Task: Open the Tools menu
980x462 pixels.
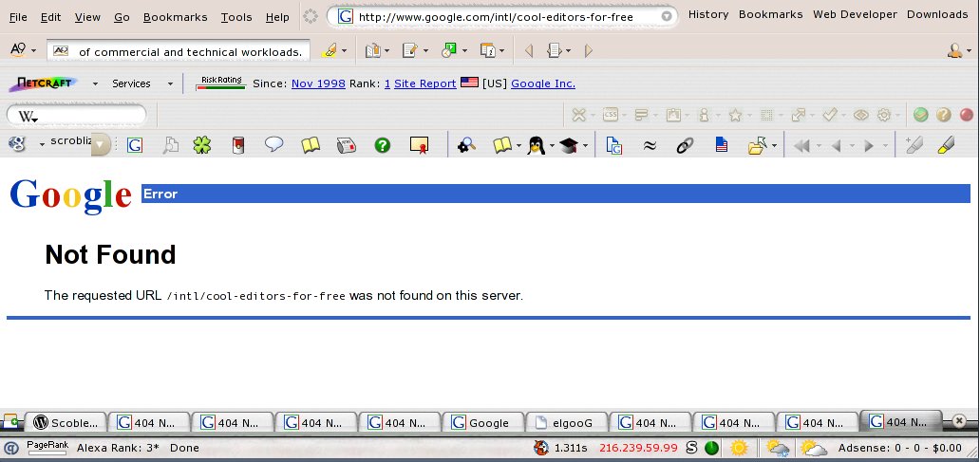Action: [x=236, y=17]
